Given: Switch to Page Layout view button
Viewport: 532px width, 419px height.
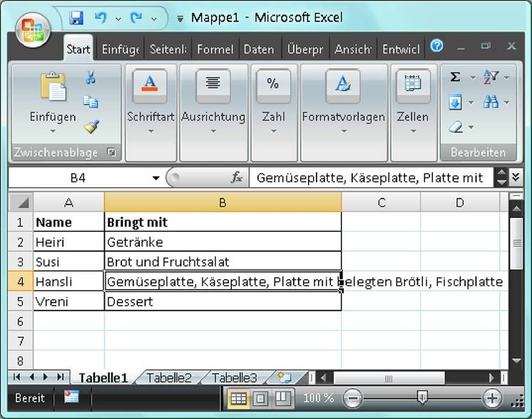Looking at the screenshot, I should (x=260, y=398).
